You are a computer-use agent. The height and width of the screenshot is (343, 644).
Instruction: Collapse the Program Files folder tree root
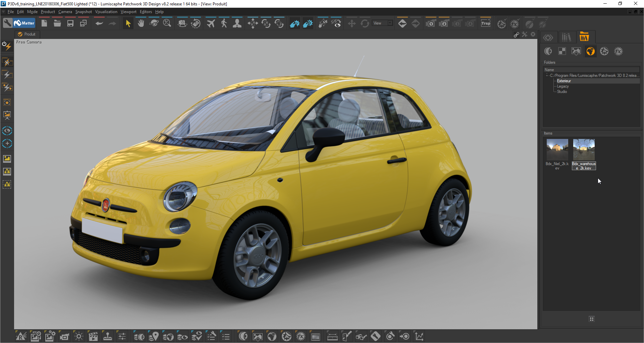547,76
